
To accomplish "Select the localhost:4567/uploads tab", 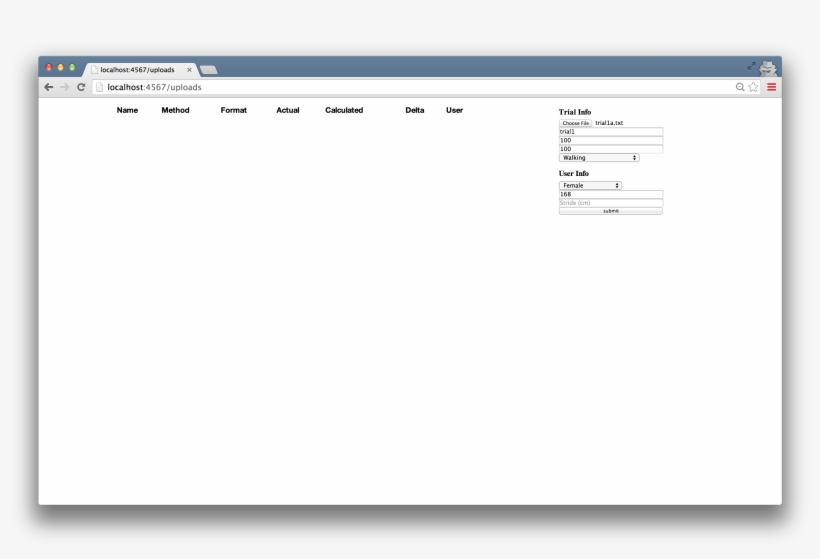I will click(x=137, y=70).
